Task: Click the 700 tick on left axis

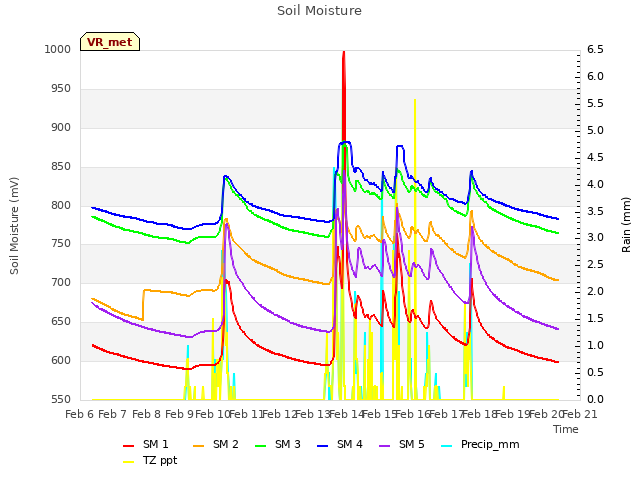Action: pos(61,282)
